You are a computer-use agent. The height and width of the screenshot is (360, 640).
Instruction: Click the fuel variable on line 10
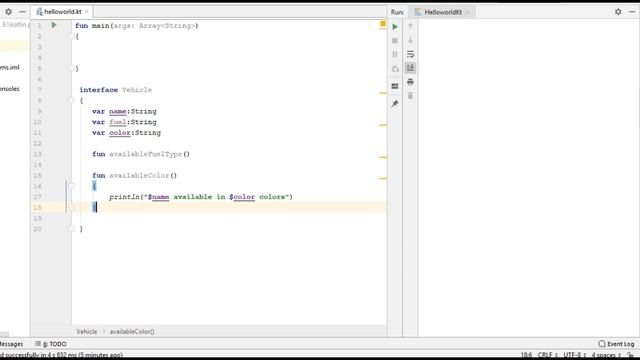coord(118,122)
